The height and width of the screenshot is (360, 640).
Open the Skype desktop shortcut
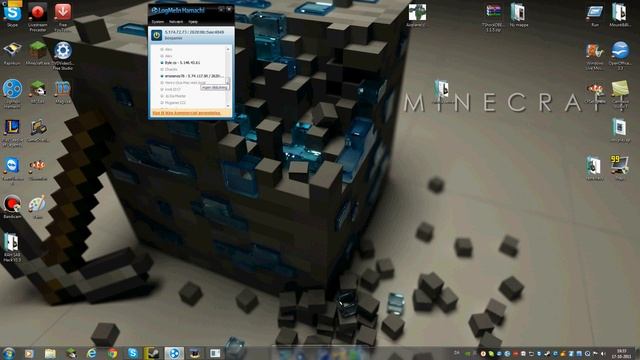(12, 15)
